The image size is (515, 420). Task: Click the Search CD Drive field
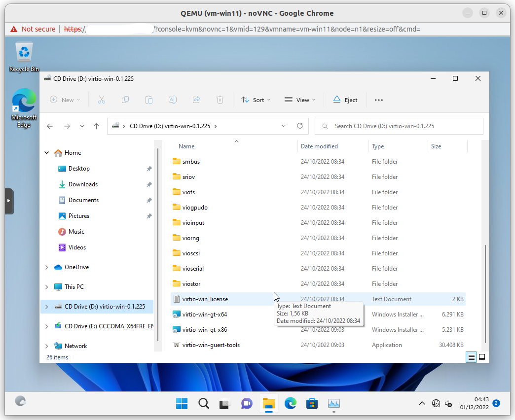(x=399, y=126)
